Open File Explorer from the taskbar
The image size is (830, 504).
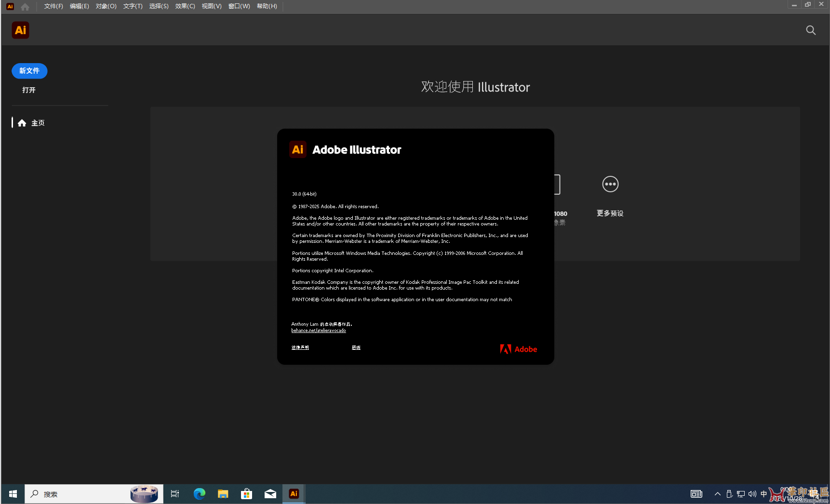[x=223, y=494]
